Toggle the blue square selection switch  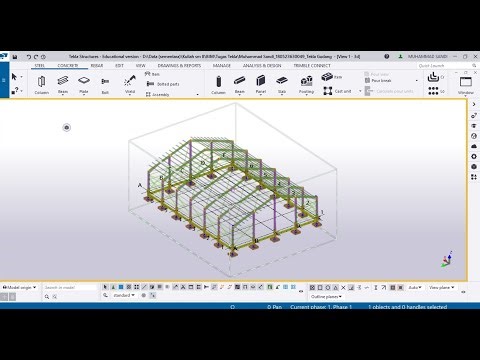121,287
